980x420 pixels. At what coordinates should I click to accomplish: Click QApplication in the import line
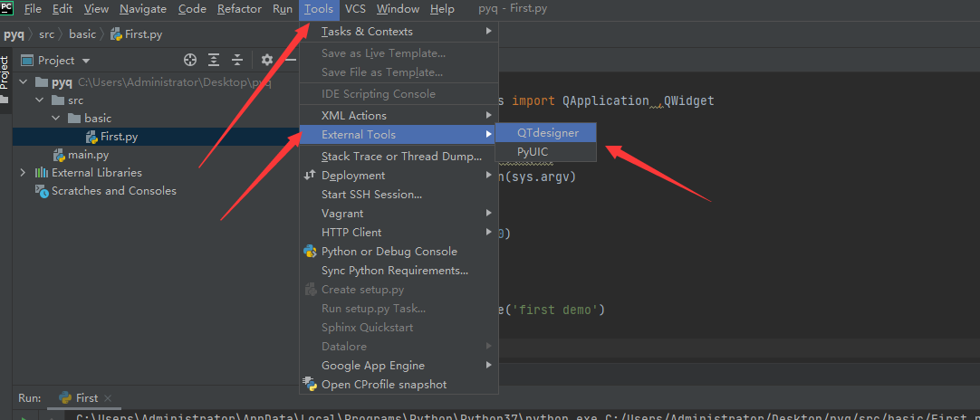606,100
